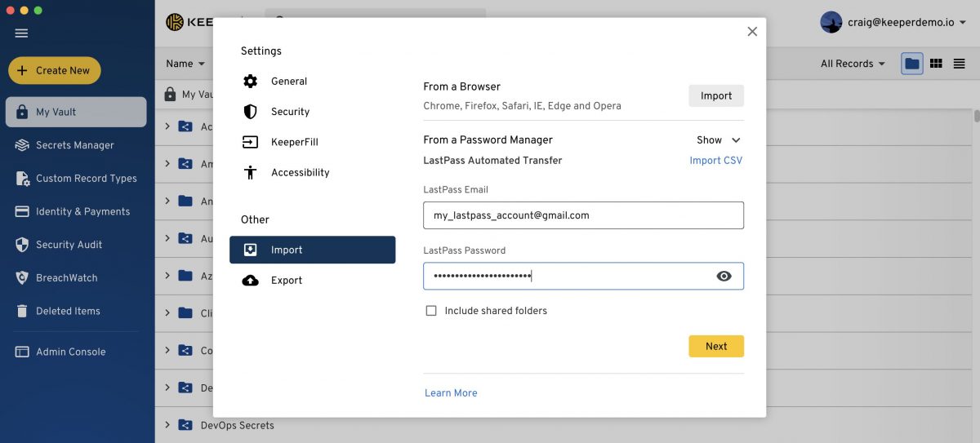The height and width of the screenshot is (443, 980).
Task: Expand the Show password manager dropdown
Action: tap(718, 140)
